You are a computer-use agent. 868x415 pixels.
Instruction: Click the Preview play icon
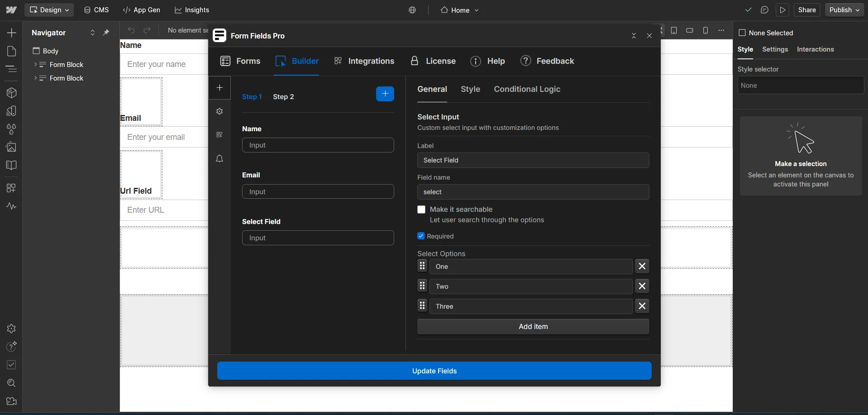pos(783,10)
